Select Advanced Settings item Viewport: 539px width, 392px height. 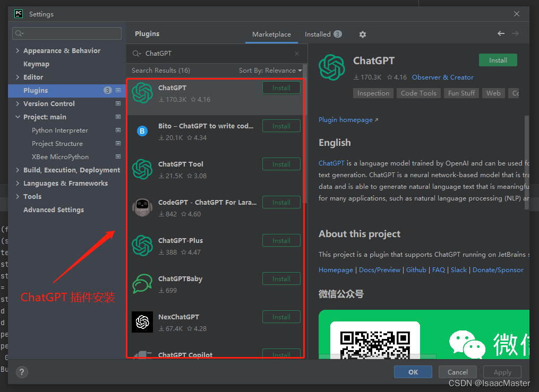[54, 210]
